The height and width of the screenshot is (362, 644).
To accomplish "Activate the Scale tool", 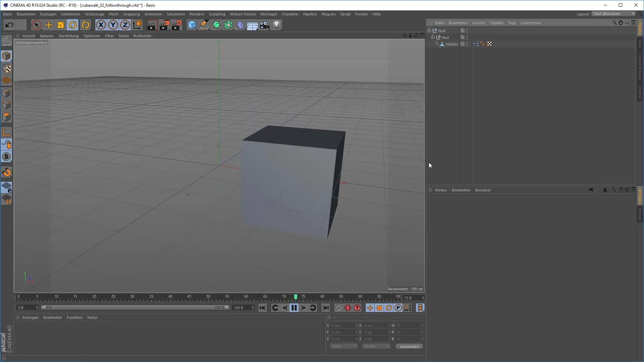I will (x=61, y=25).
